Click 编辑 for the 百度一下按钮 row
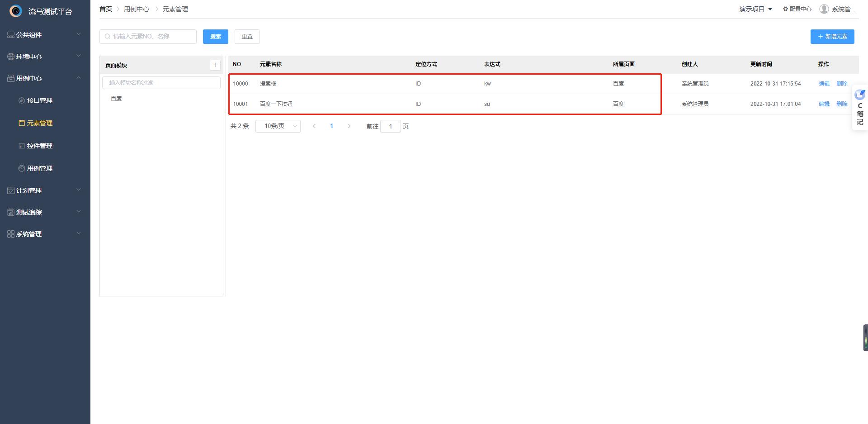Viewport: 868px width, 424px height. coord(824,104)
